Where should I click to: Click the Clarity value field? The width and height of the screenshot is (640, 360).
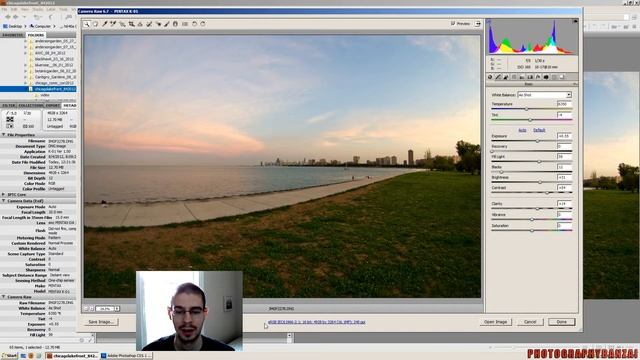coord(564,203)
